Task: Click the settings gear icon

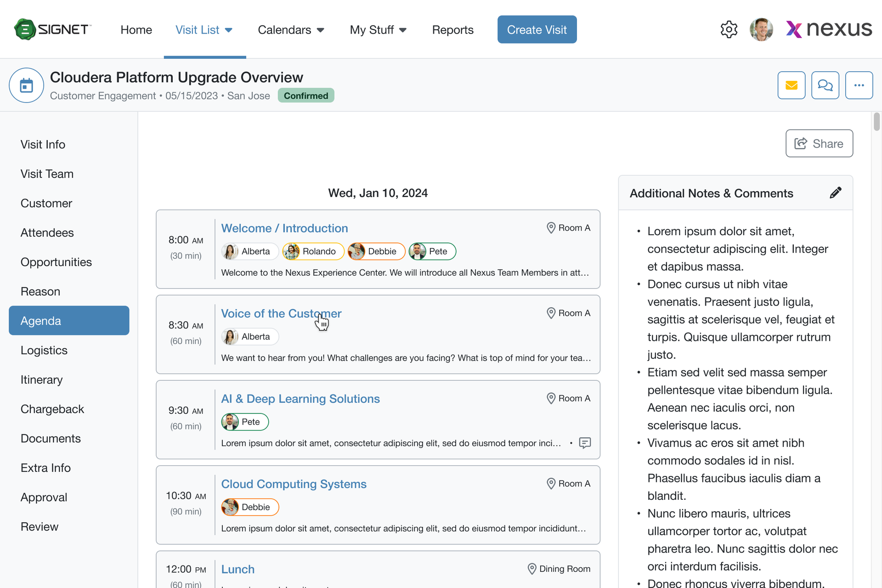Action: [729, 29]
